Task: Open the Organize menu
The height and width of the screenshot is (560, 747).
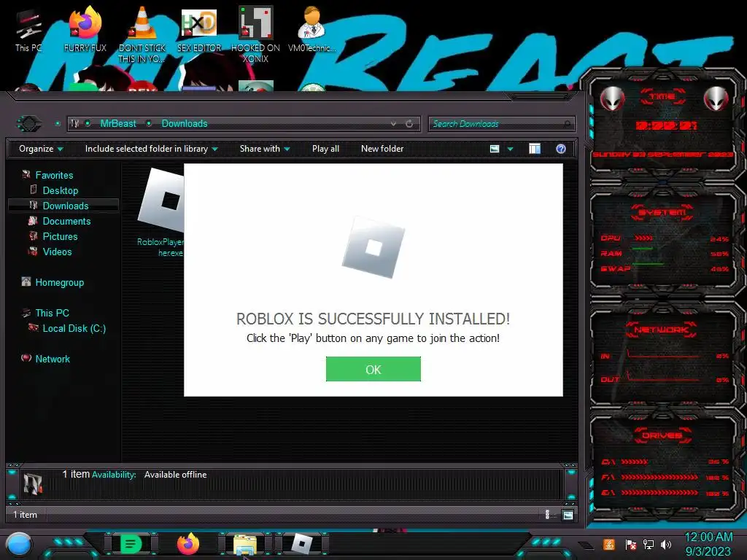Action: [x=41, y=149]
